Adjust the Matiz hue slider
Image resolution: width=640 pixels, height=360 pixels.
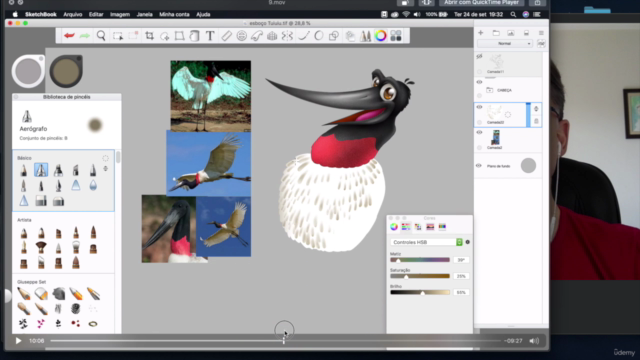pyautogui.click(x=420, y=260)
